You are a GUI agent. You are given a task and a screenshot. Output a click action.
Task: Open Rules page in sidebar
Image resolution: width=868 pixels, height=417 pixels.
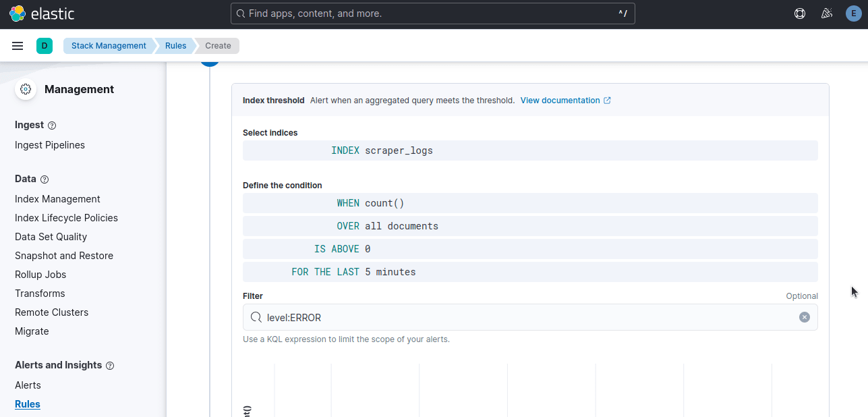click(x=28, y=404)
